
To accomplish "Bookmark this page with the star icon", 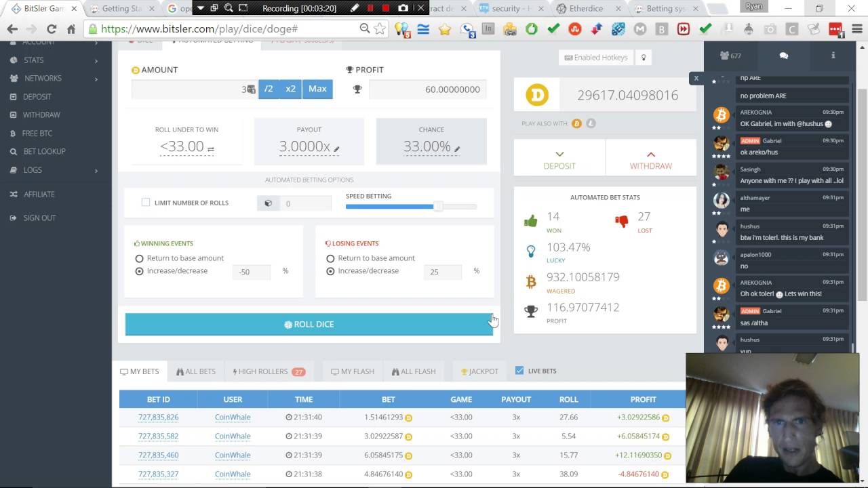I will (x=380, y=29).
